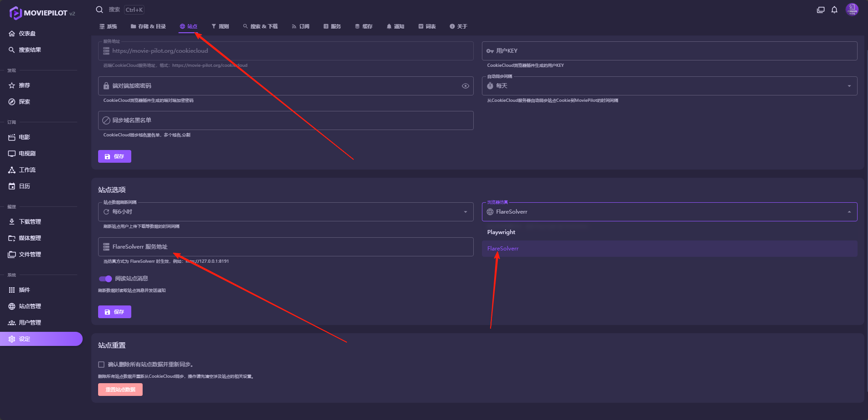This screenshot has height=420, width=868.
Task: Expand the 自动同步间隔 每天 dropdown
Action: point(670,86)
